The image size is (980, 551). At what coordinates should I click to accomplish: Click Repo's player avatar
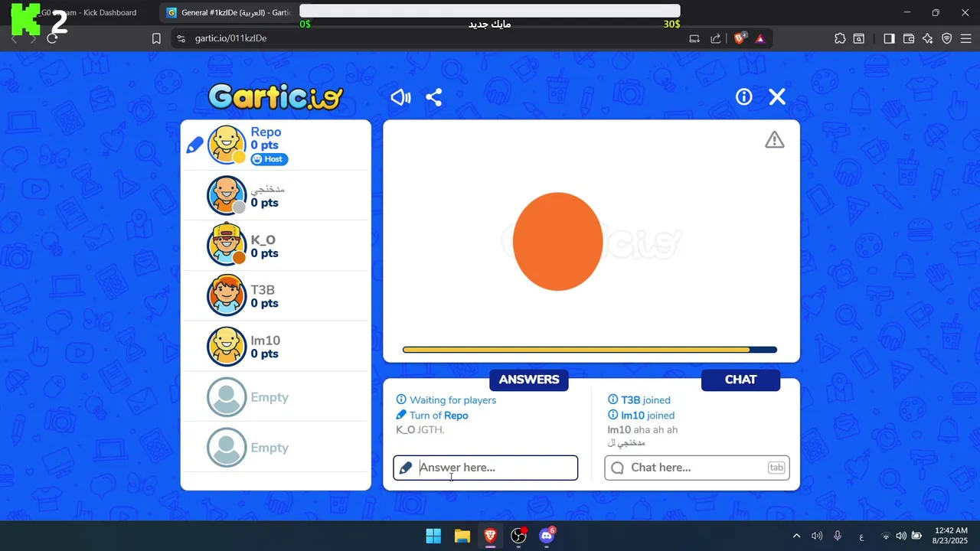[227, 145]
